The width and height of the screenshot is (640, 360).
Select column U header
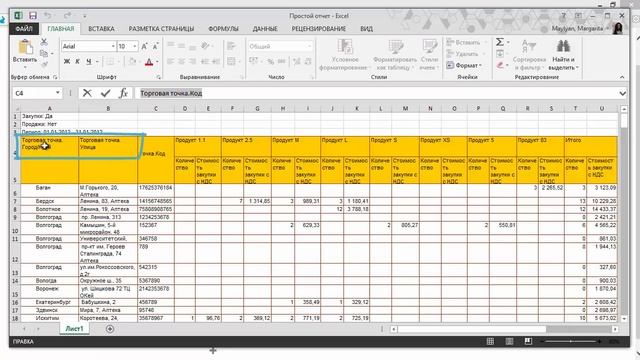pyautogui.click(x=602, y=109)
